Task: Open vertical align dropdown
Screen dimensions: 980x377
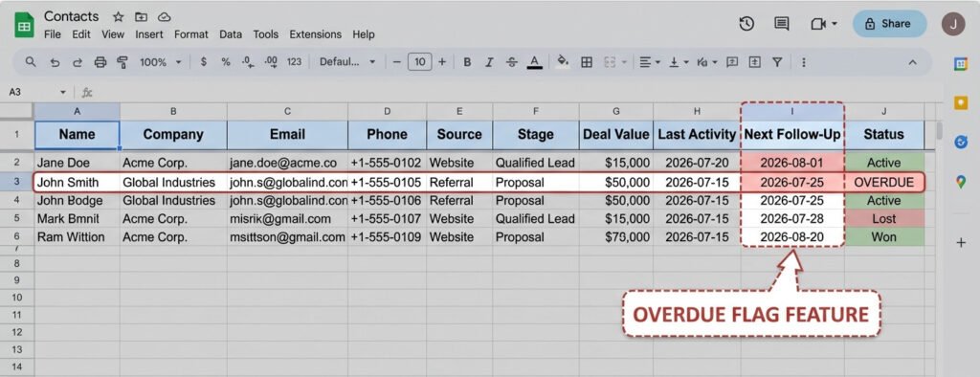Action: (679, 62)
